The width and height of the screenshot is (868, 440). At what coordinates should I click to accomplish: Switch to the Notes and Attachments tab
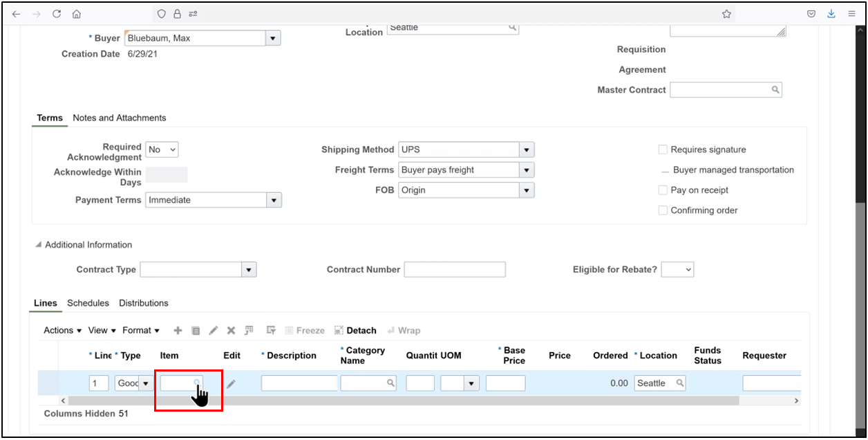pos(119,118)
